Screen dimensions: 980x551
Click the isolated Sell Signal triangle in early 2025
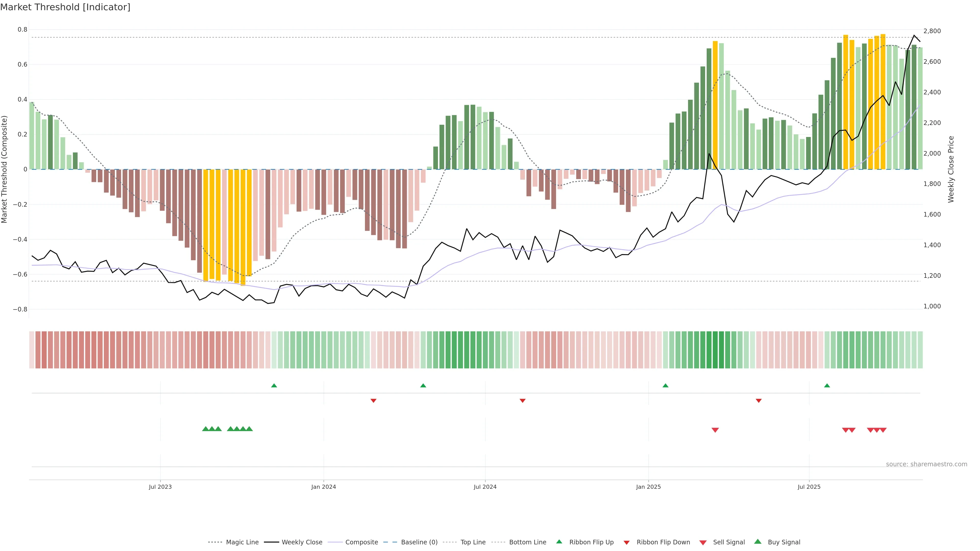pos(715,430)
